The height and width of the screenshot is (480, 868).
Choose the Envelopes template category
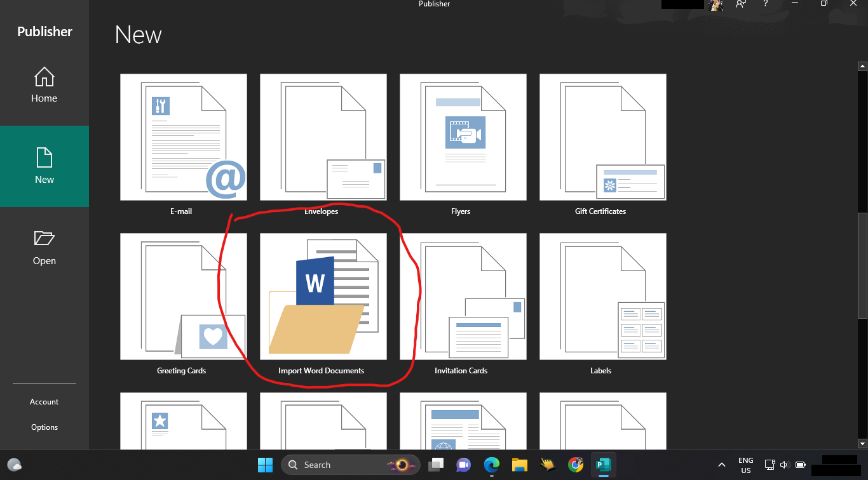323,145
